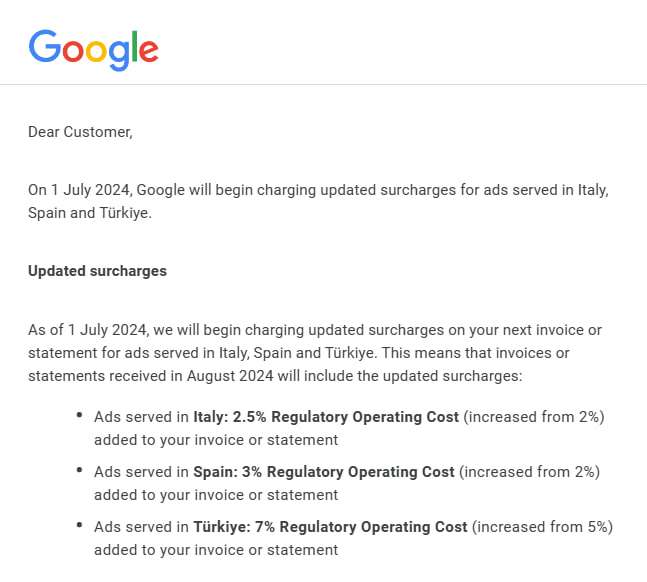Click bold 'Italy: 2.5% Regulatory Operating Cost' text
This screenshot has width=647, height=582.
coord(326,417)
